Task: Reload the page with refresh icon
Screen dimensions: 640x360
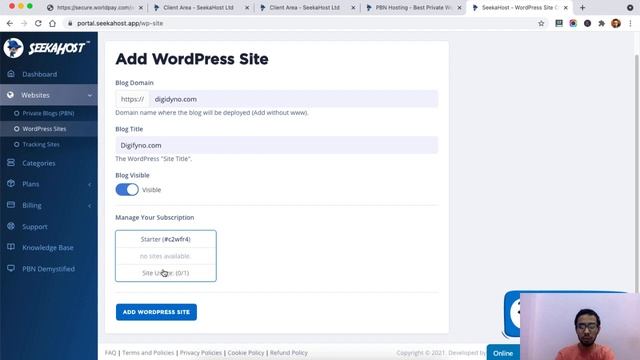Action: point(38,23)
